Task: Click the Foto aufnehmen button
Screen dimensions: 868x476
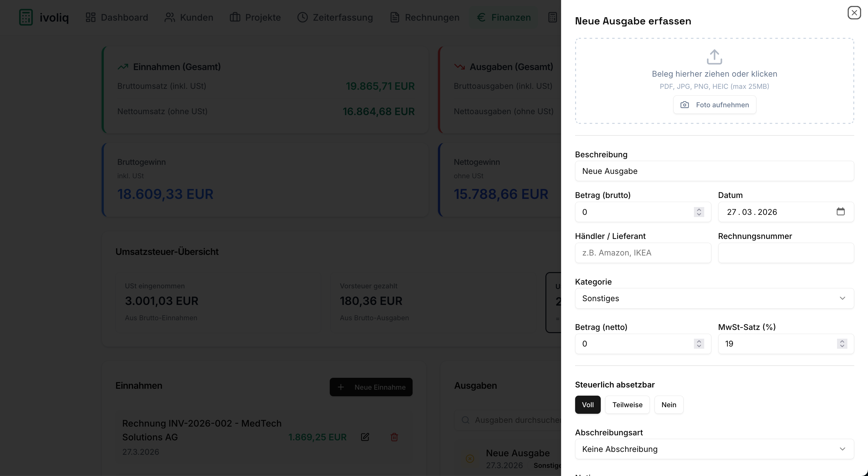Action: (x=714, y=105)
